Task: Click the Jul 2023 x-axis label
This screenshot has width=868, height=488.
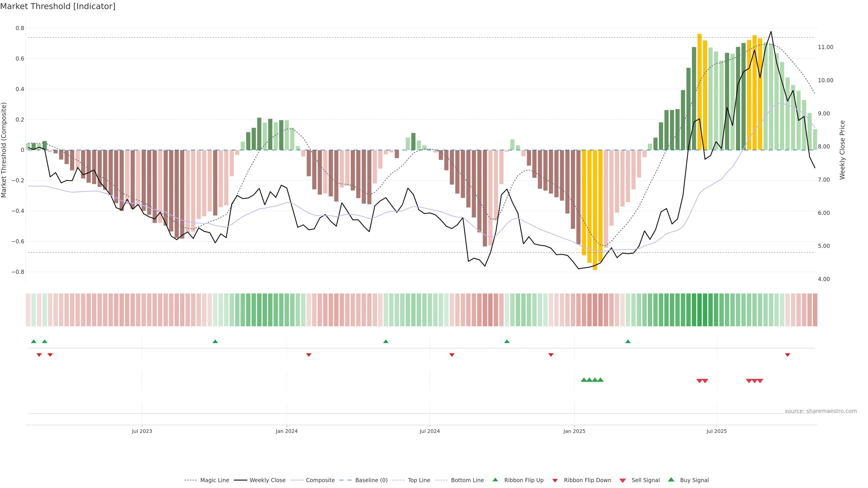Action: click(x=142, y=431)
